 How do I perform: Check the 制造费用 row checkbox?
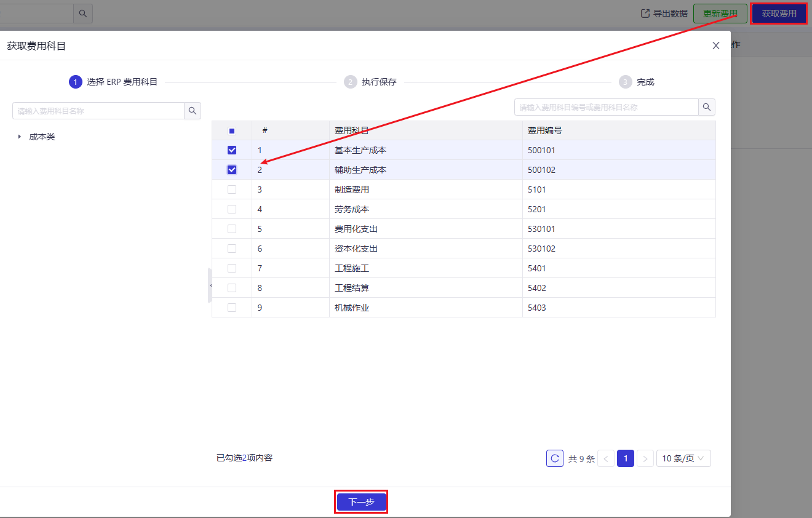(232, 189)
